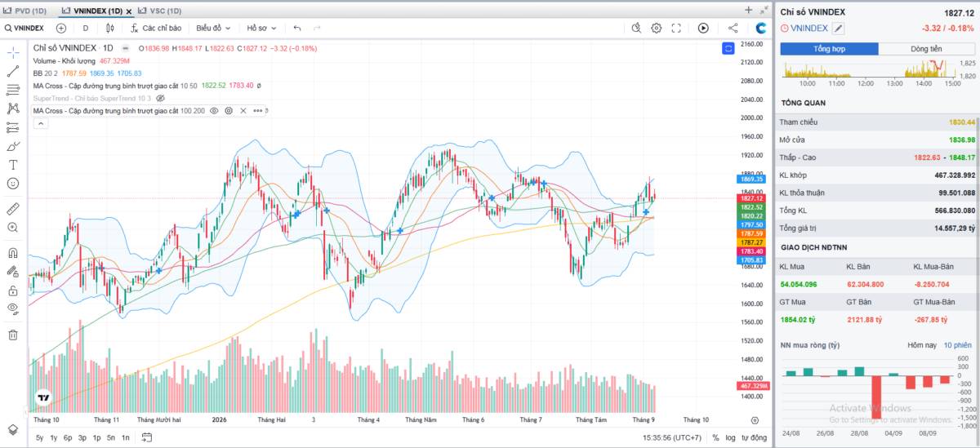Click the TradingView logo on chart

[42, 398]
